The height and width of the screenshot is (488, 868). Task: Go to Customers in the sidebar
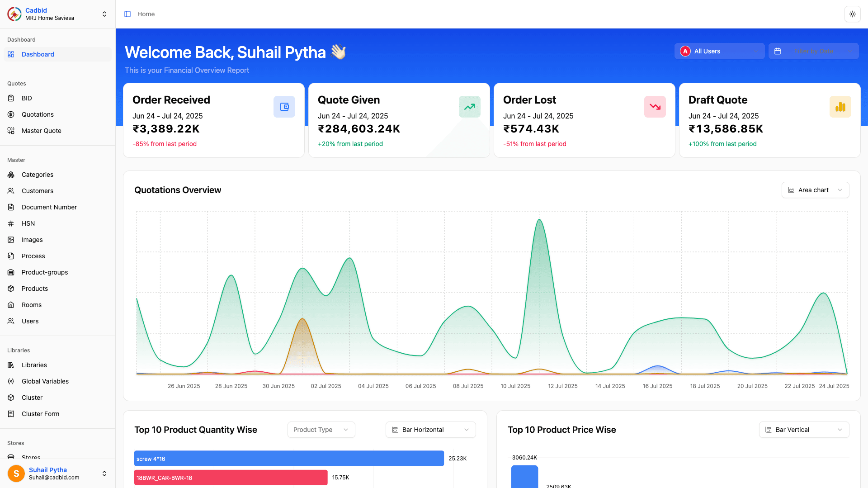(38, 191)
